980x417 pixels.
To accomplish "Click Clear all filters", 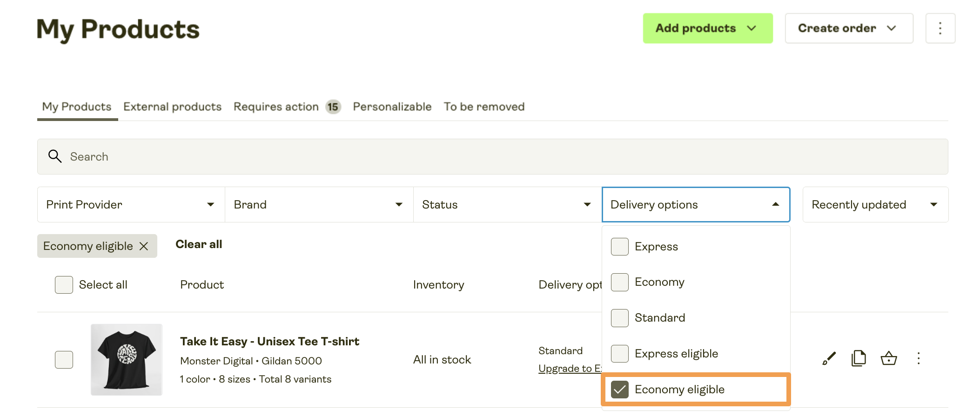I will click(199, 244).
